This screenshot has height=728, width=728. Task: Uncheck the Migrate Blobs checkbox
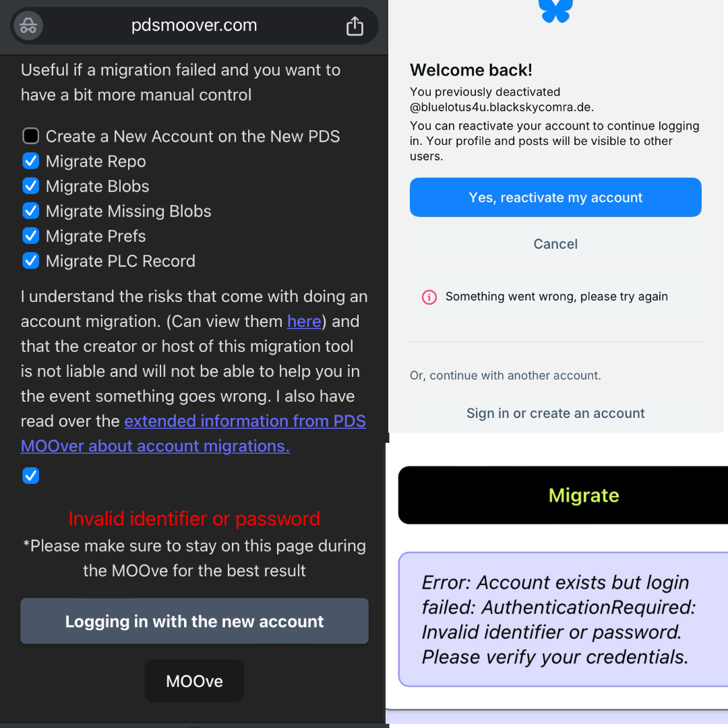pos(30,186)
